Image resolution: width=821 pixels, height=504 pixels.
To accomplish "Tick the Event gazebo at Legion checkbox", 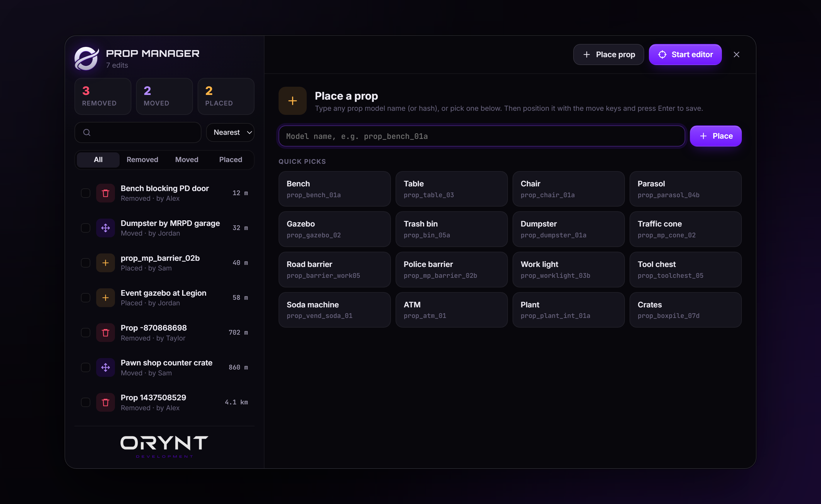I will click(86, 298).
